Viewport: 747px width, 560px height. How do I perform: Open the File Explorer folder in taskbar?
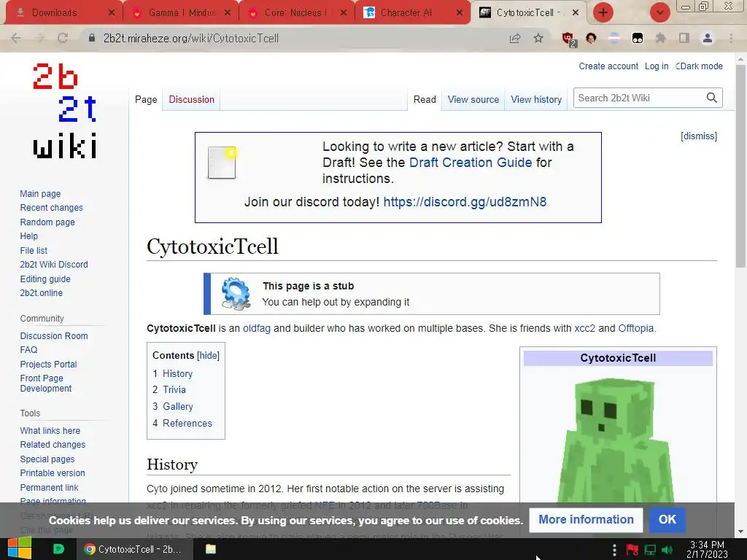click(x=211, y=549)
